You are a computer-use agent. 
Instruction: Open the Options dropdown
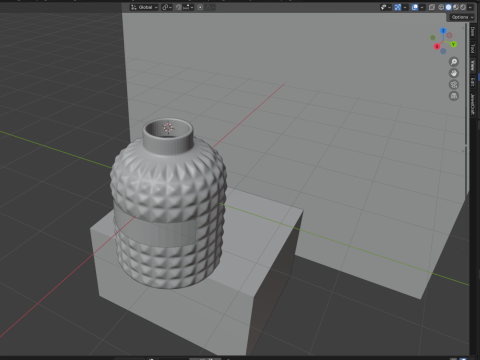pyautogui.click(x=462, y=17)
